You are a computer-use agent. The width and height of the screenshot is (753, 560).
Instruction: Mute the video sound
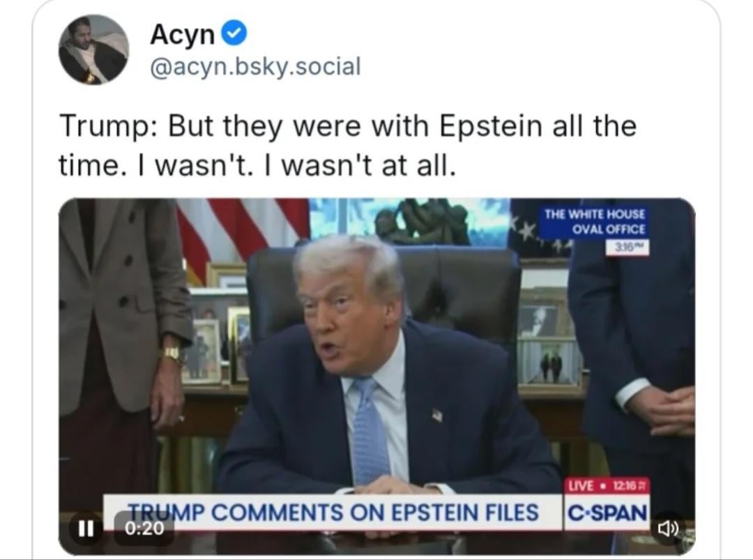point(668,529)
